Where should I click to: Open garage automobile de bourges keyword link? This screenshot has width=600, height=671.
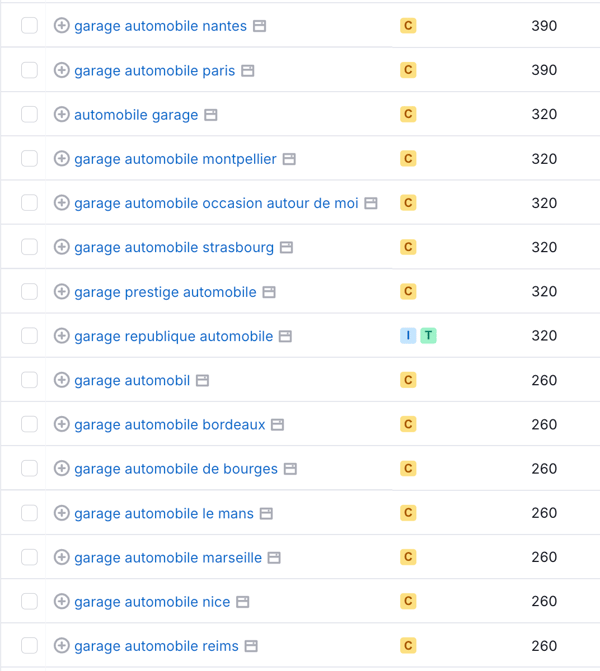[176, 469]
